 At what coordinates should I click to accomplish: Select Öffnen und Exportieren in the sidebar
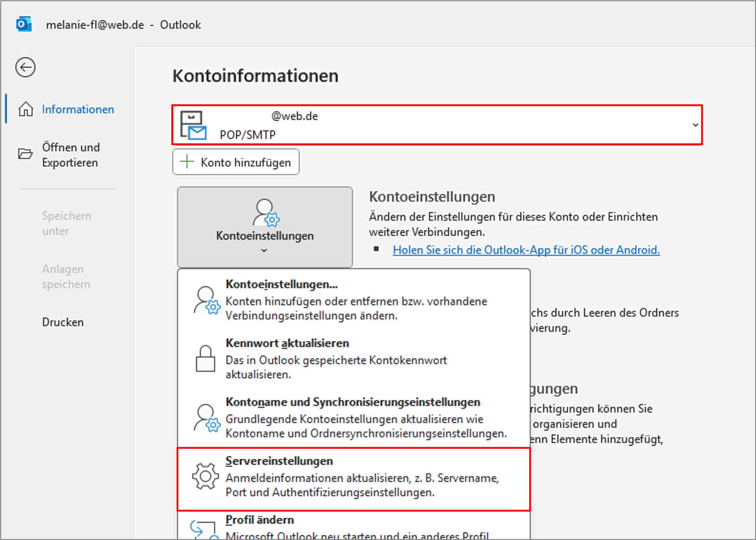(71, 155)
